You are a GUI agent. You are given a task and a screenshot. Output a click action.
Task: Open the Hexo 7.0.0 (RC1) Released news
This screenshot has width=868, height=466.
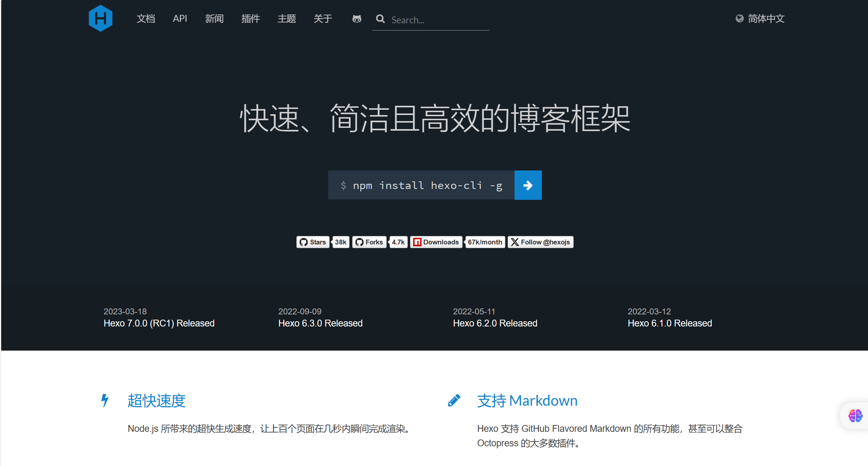159,323
